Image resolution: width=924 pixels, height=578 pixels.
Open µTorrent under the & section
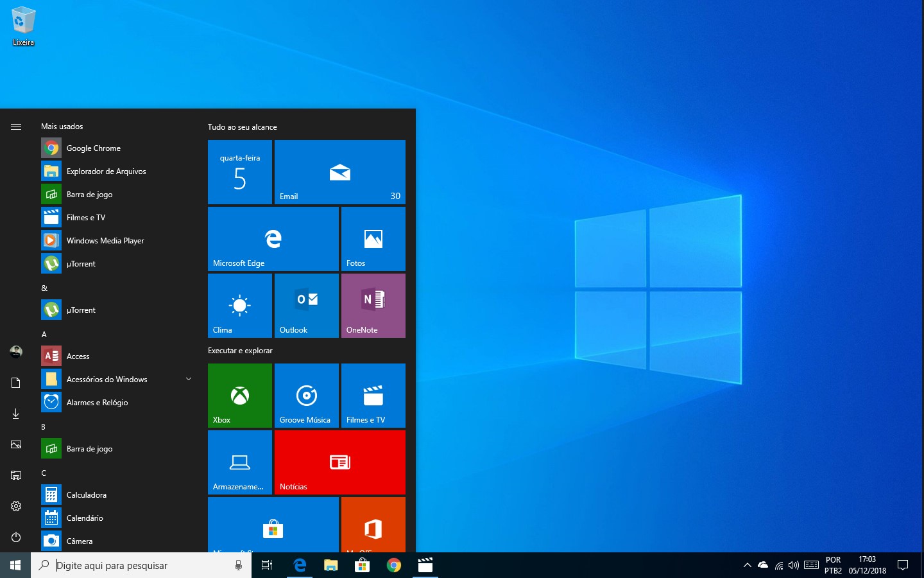coord(118,310)
